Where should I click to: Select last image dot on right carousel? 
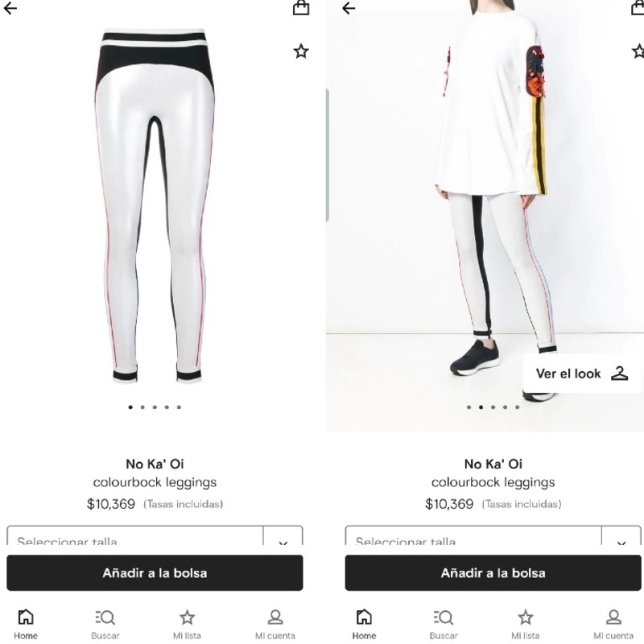pyautogui.click(x=517, y=407)
